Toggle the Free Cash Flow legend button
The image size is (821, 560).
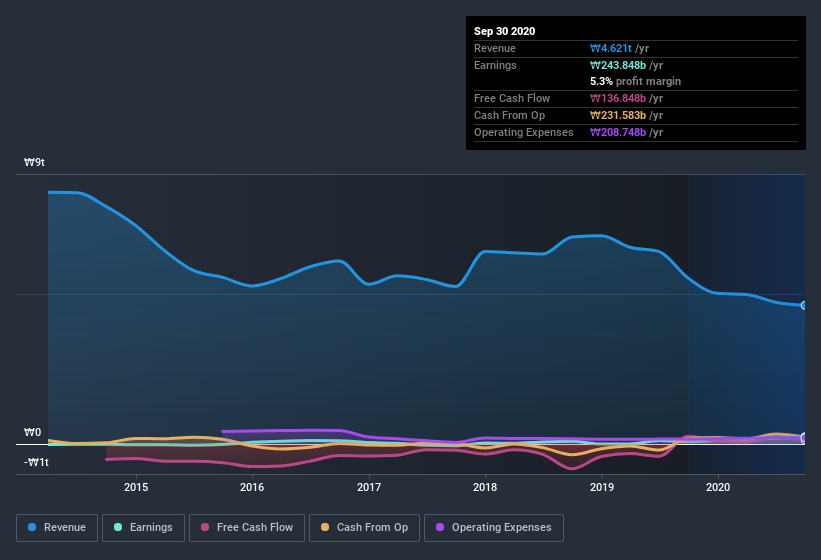click(x=247, y=528)
